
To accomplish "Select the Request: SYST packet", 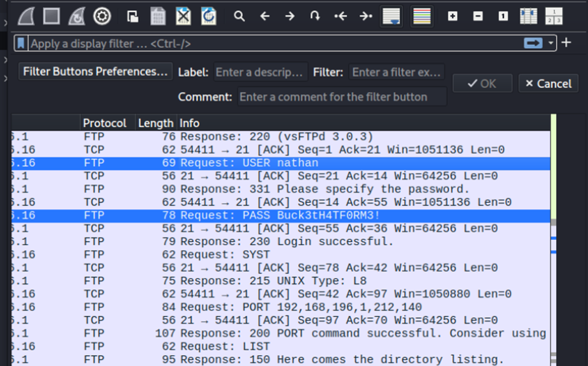I will click(x=281, y=255).
